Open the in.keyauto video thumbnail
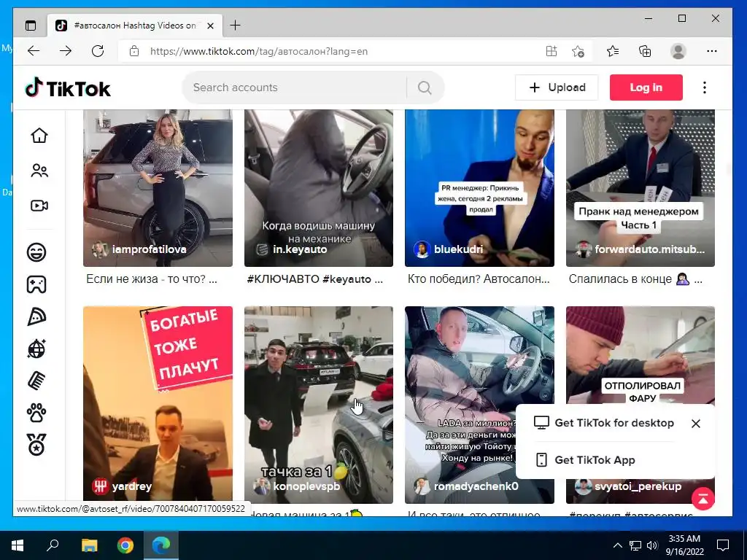 click(319, 188)
